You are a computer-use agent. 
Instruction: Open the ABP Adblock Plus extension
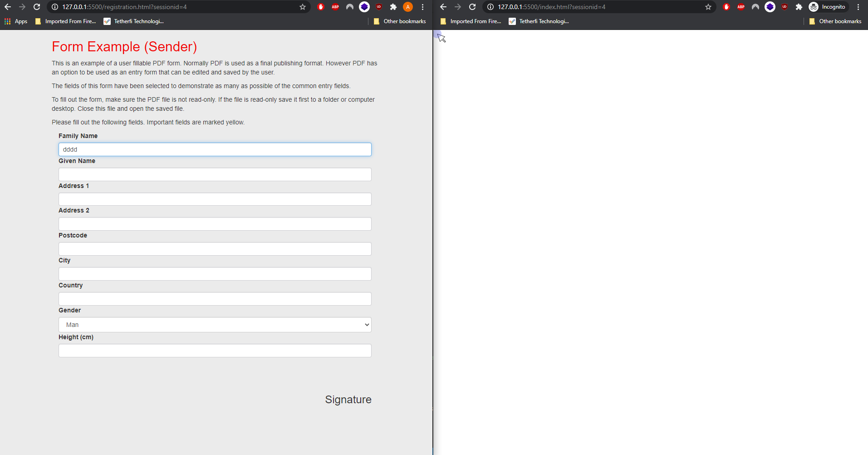[336, 7]
